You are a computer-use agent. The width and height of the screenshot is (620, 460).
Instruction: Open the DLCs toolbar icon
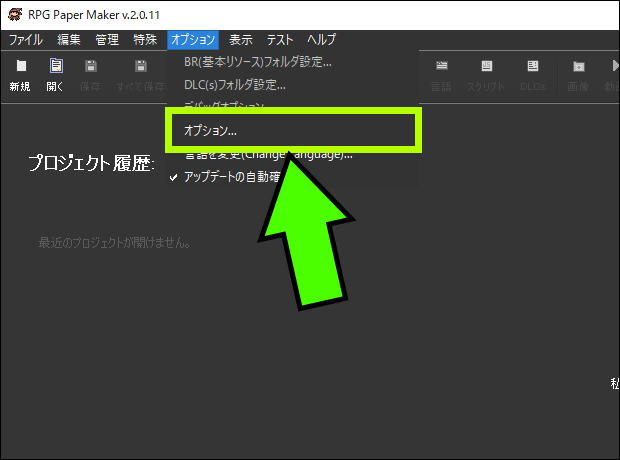533,74
